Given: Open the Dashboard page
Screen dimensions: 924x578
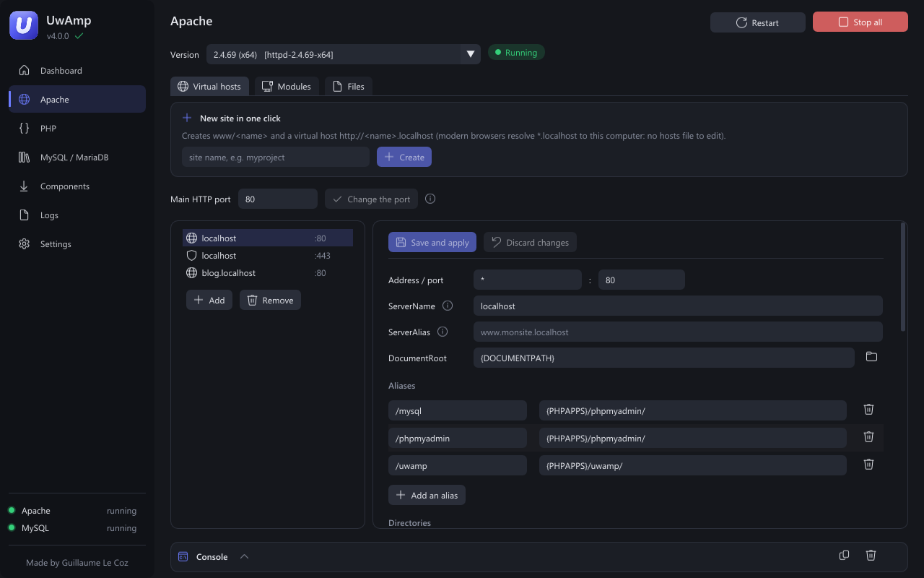Looking at the screenshot, I should pyautogui.click(x=77, y=71).
